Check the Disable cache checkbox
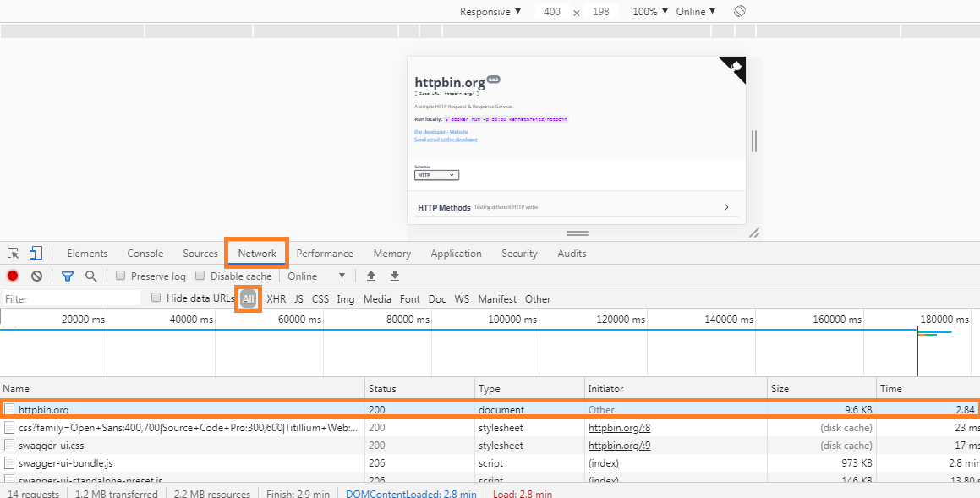Viewport: 980px width, 498px height. [200, 276]
